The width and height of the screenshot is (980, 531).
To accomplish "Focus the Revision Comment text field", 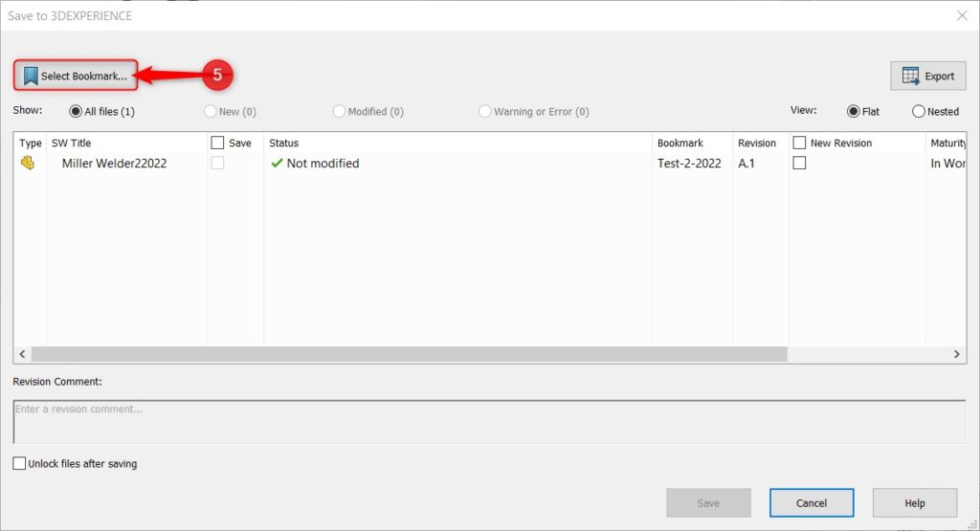I will [x=489, y=422].
